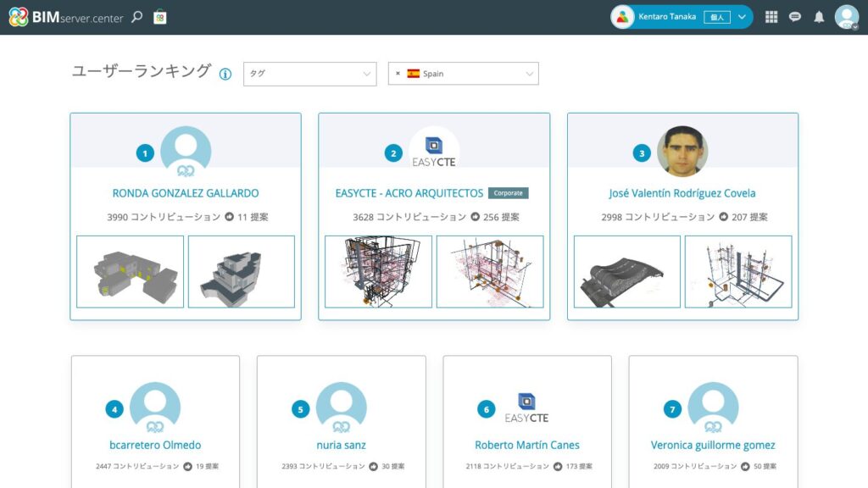The width and height of the screenshot is (868, 488).
Task: Open the タグ tag dropdown
Action: 310,74
